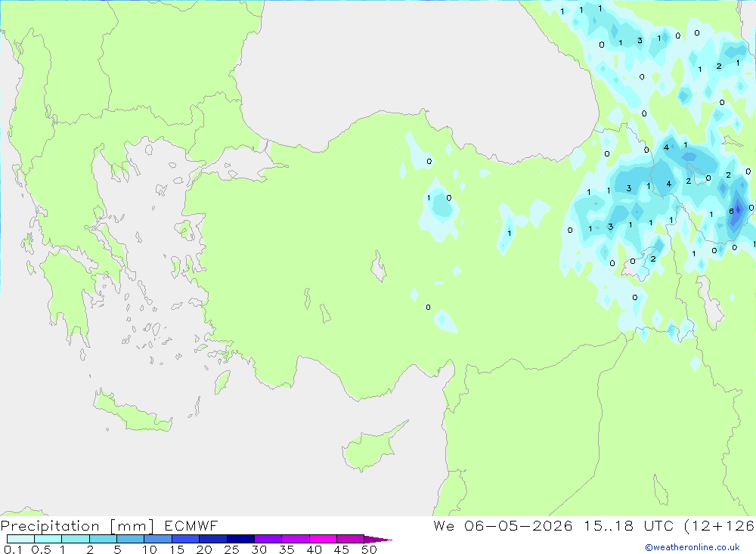Click the 6 mm precipitation peak value

pyautogui.click(x=731, y=211)
